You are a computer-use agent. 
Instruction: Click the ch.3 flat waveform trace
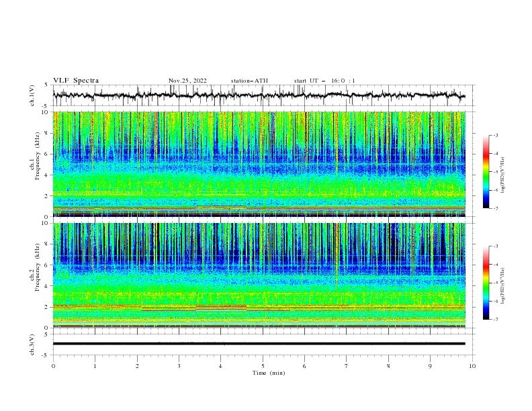(x=259, y=344)
